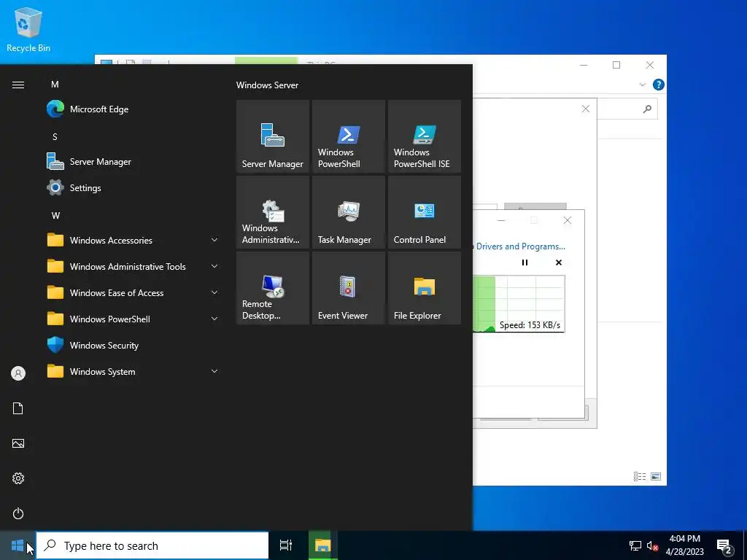
Task: Open the Pictures icon in the Start sidebar
Action: 18,443
